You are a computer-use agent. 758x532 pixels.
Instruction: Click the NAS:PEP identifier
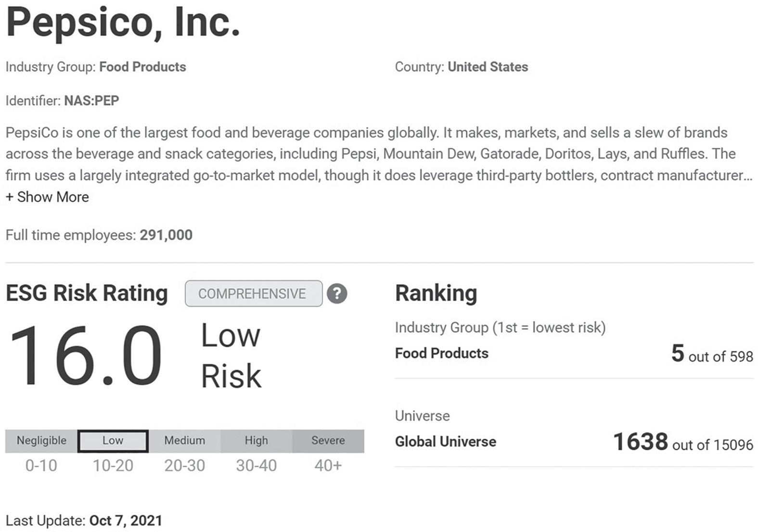click(91, 101)
